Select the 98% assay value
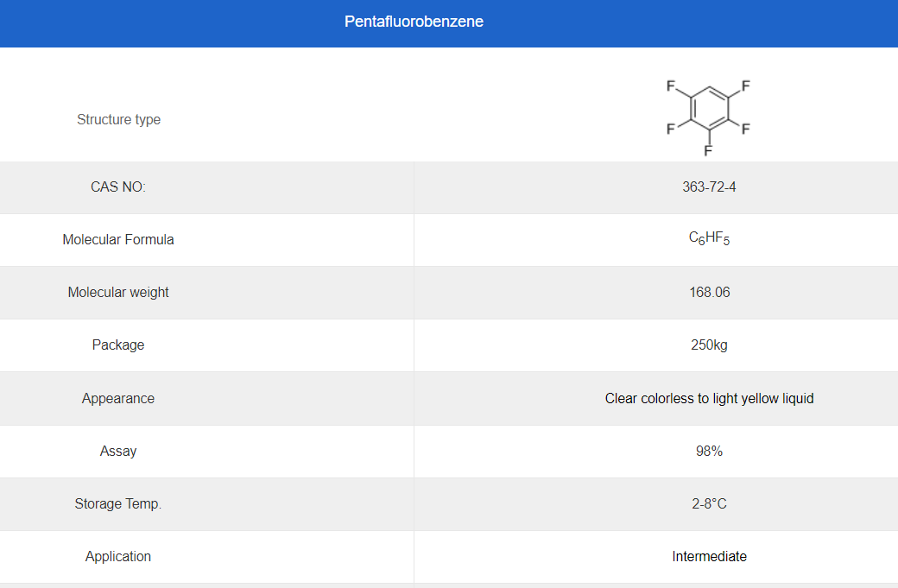 click(709, 452)
